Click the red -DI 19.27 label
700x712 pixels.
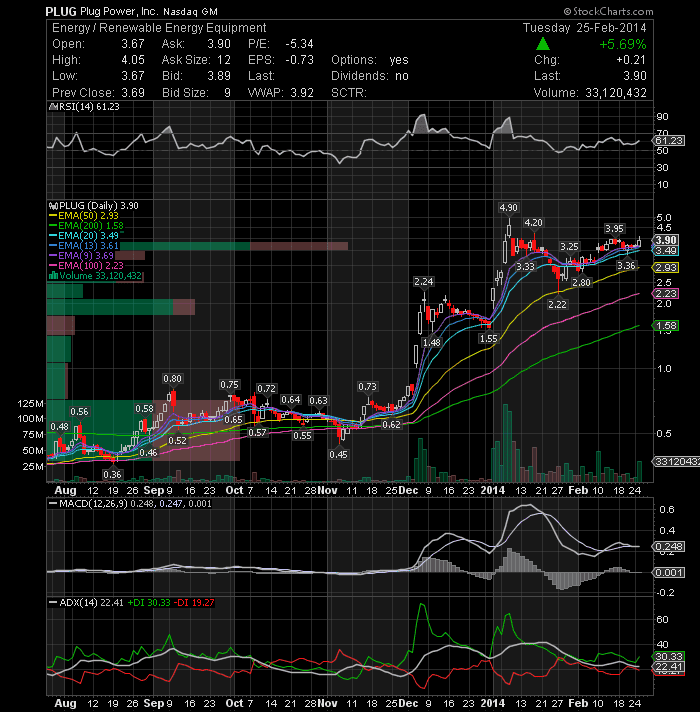pos(194,603)
